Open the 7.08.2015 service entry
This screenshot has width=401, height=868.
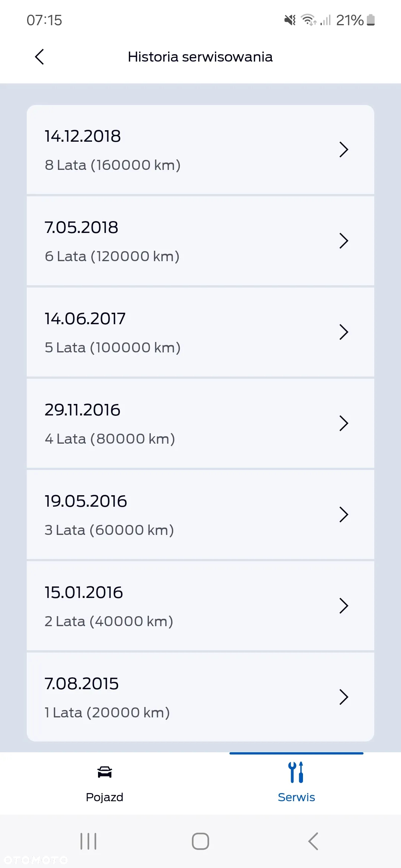pos(200,697)
